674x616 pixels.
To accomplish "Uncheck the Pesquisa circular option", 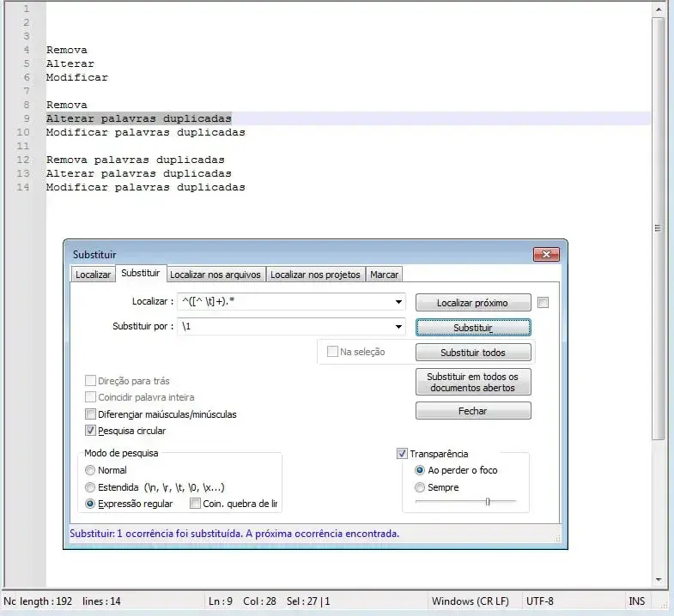I will (91, 431).
